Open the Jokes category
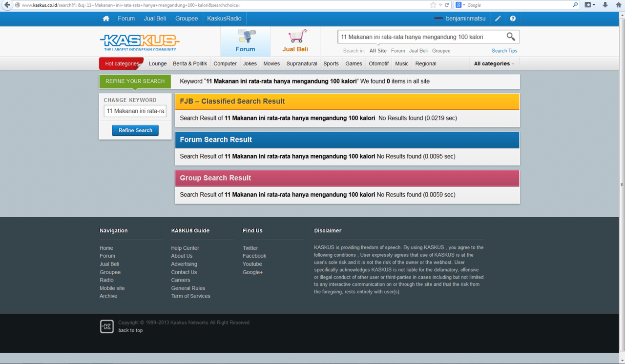Viewport: 625px width, 364px height. coord(250,63)
